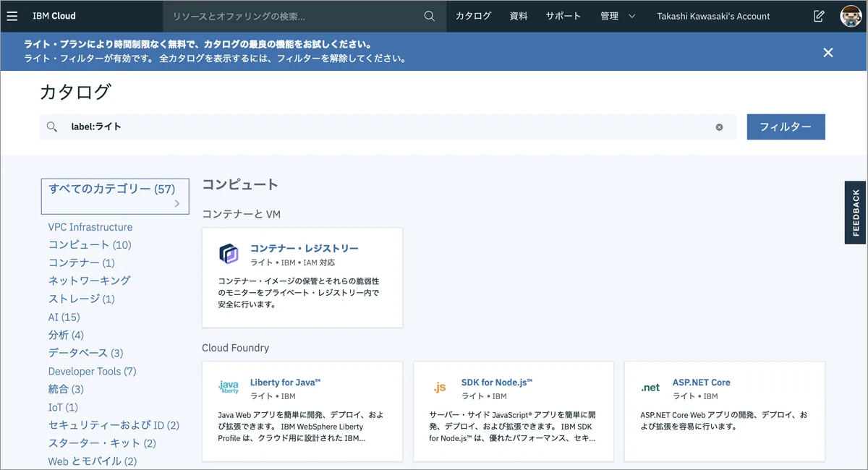This screenshot has width=868, height=470.
Task: Click the ASP.NET Core description text
Action: [724, 421]
